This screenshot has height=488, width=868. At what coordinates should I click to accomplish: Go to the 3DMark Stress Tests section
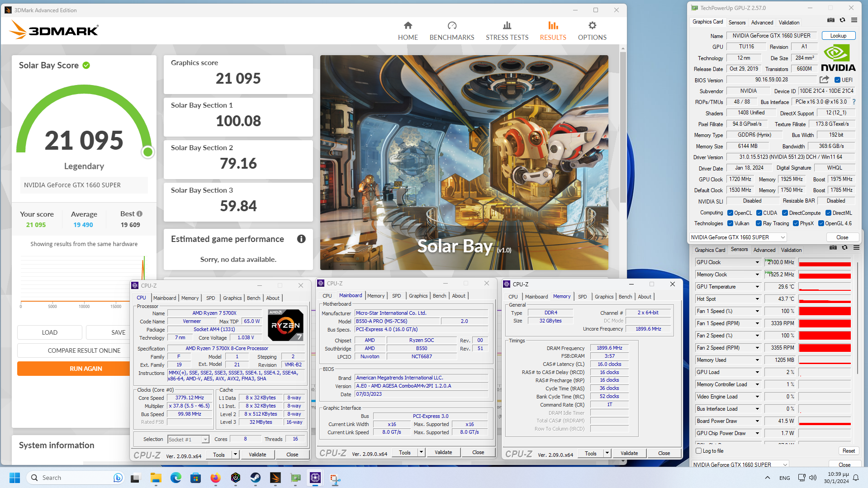(507, 31)
